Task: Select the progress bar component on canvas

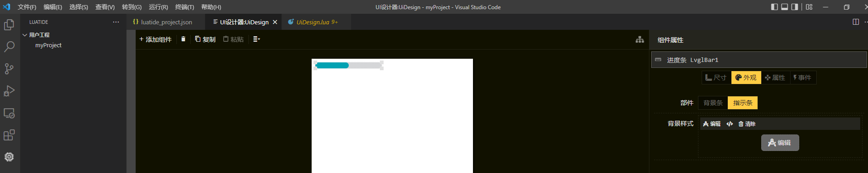Action: [x=349, y=65]
